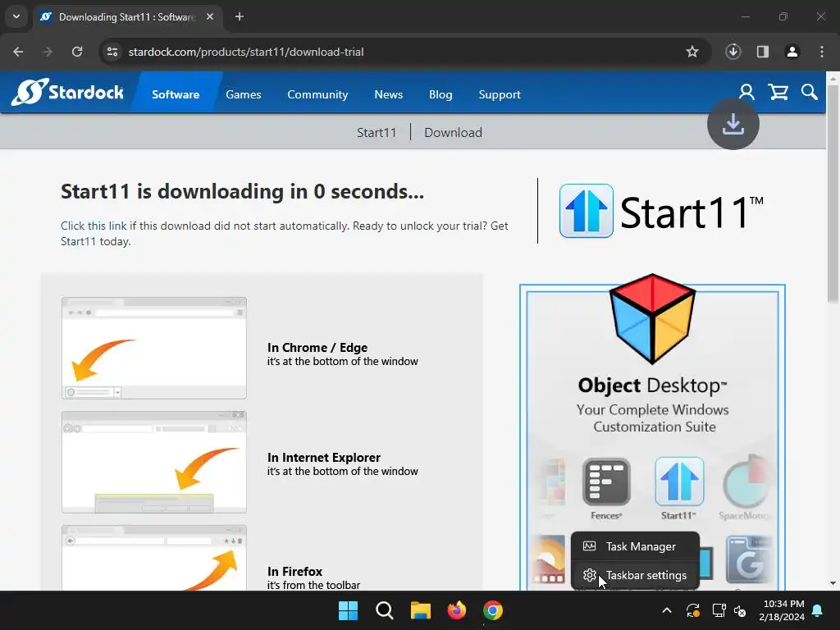Click the network tray icon

719,610
